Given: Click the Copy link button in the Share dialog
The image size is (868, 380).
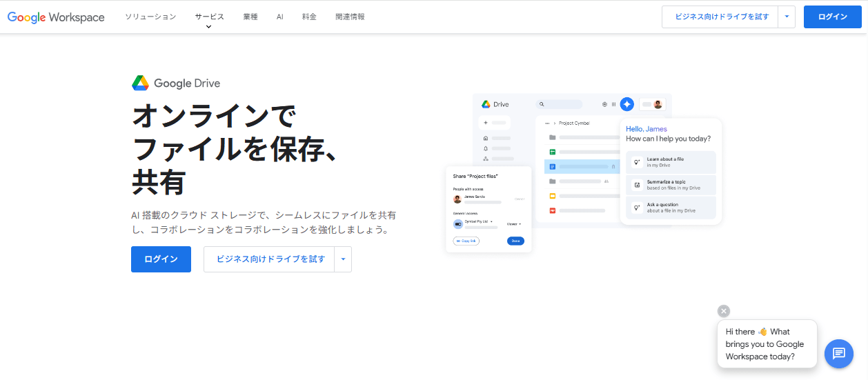Looking at the screenshot, I should click(x=466, y=241).
